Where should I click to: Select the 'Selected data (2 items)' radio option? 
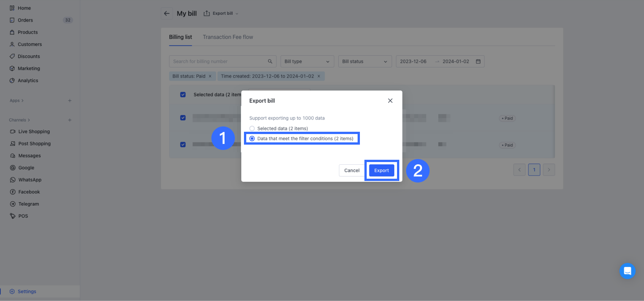252,129
